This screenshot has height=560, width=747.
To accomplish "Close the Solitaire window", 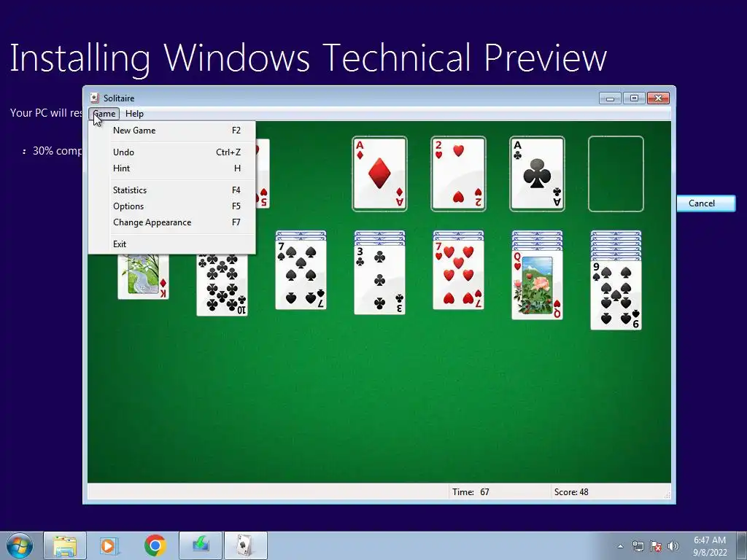I will tap(658, 98).
